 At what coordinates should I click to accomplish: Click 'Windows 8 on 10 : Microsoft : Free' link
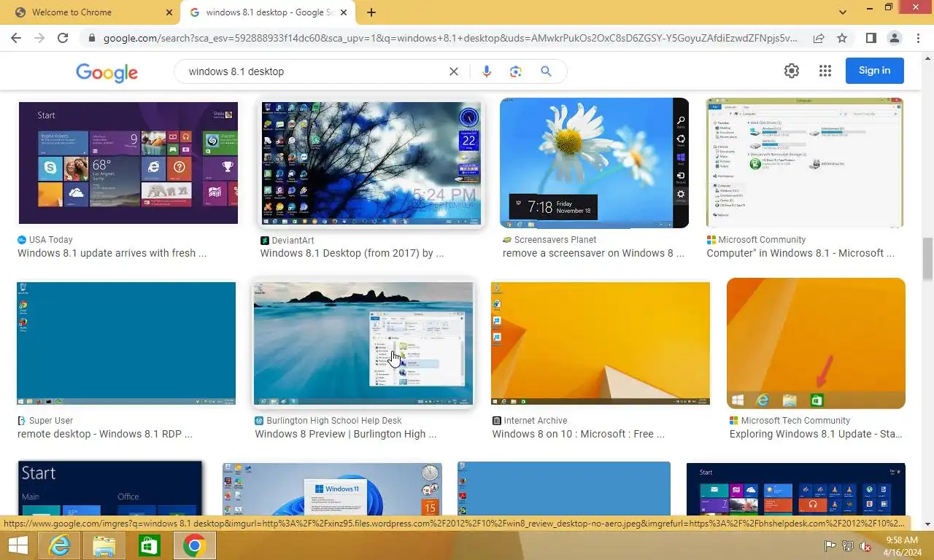pos(579,434)
